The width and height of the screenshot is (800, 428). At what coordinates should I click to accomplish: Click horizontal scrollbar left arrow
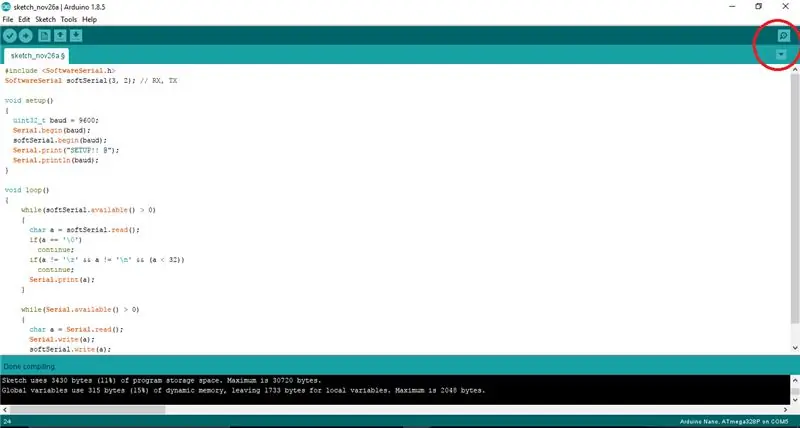tap(5, 410)
